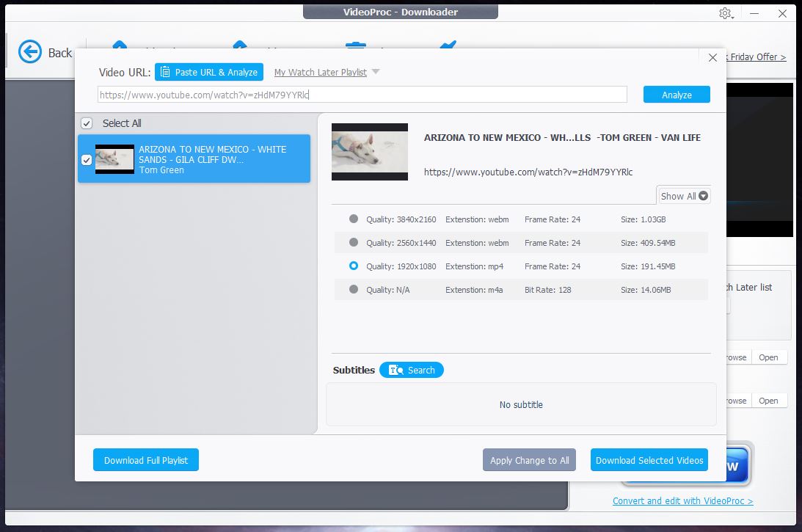
Task: Search for subtitles
Action: pos(412,370)
